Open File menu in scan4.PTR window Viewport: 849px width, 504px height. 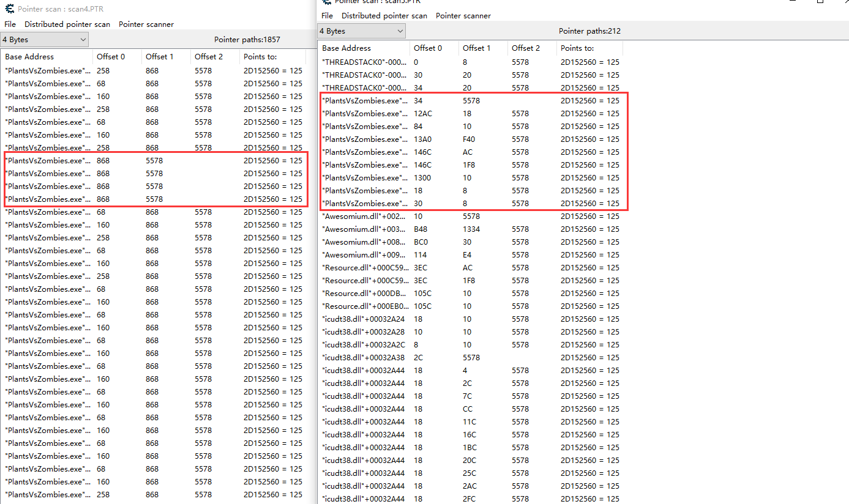[x=10, y=24]
